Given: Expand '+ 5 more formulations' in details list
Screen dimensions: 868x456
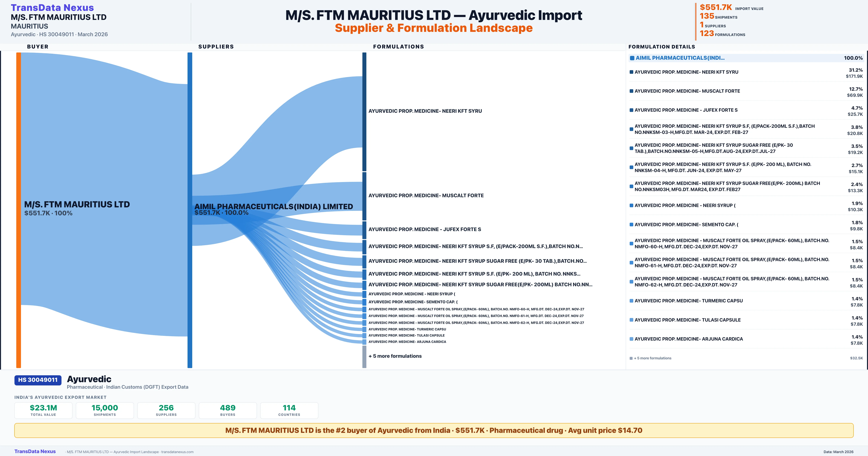Looking at the screenshot, I should coord(652,358).
